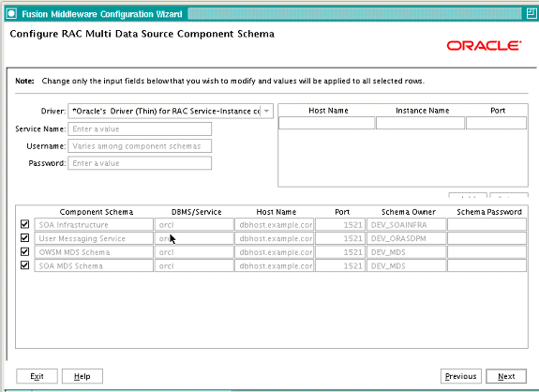Click the orcl service cell for SOA MDS Schema
The image size is (539, 392).
(194, 265)
